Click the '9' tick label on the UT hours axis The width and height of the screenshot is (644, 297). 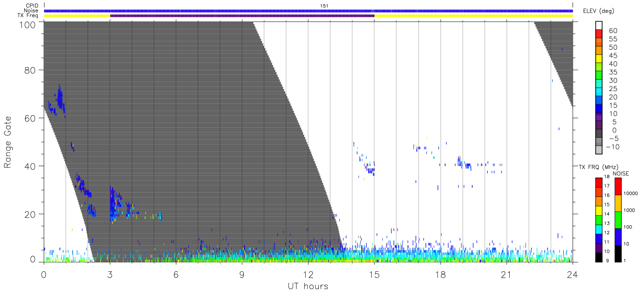(x=242, y=275)
